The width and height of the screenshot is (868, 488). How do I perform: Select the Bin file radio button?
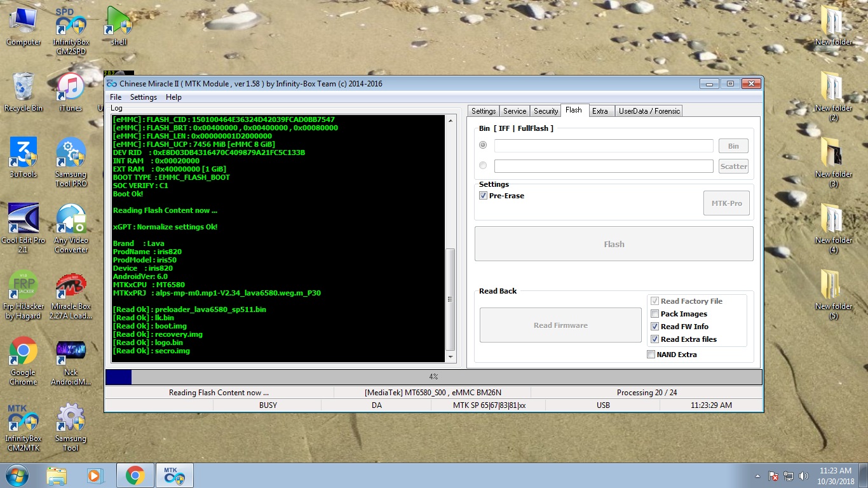[483, 146]
